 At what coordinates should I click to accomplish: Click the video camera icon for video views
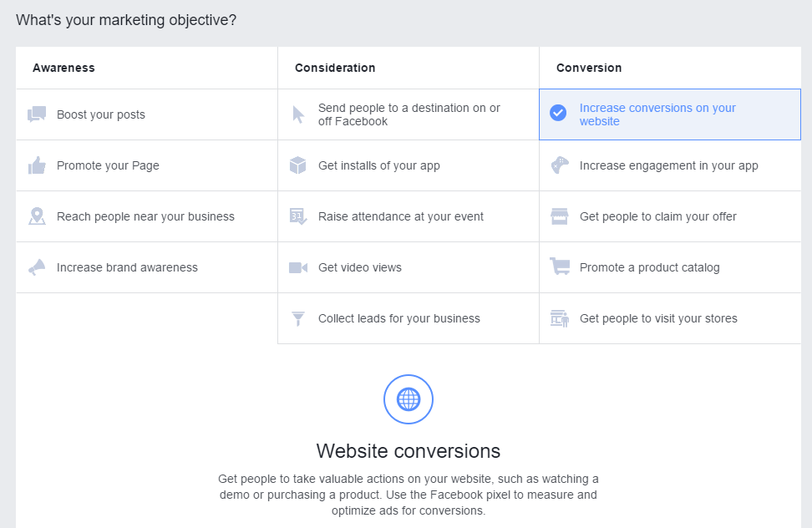click(298, 267)
